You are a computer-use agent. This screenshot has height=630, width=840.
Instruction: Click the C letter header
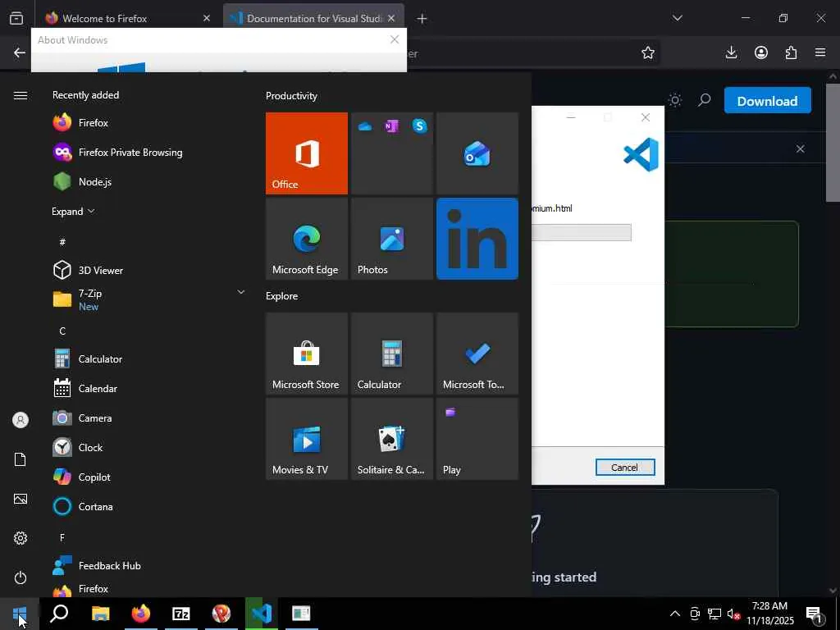point(62,331)
